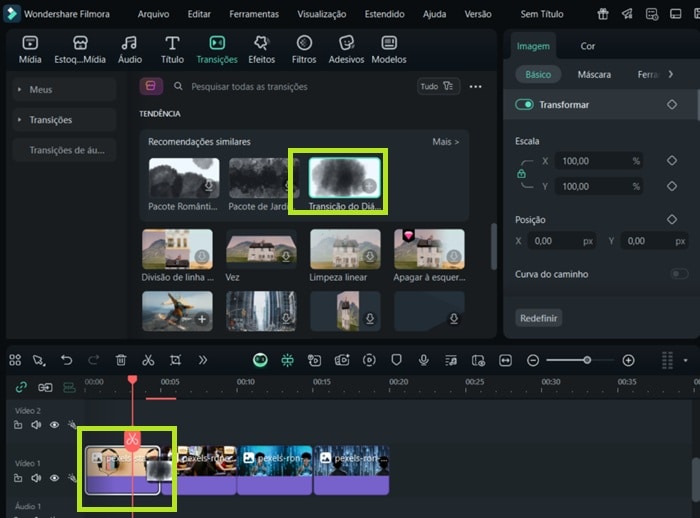700x518 pixels.
Task: Click the grid layout icon in timeline toolbar
Action: [x=15, y=360]
